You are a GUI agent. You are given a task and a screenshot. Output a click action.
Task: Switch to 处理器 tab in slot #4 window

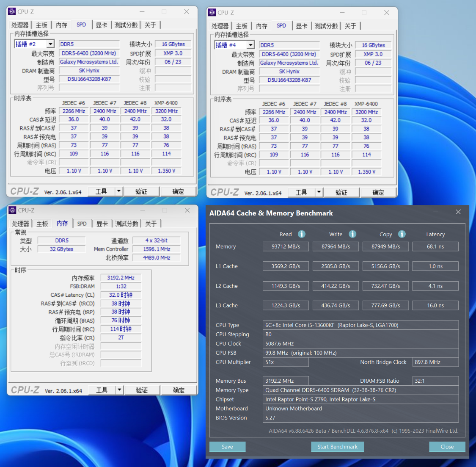(x=220, y=26)
